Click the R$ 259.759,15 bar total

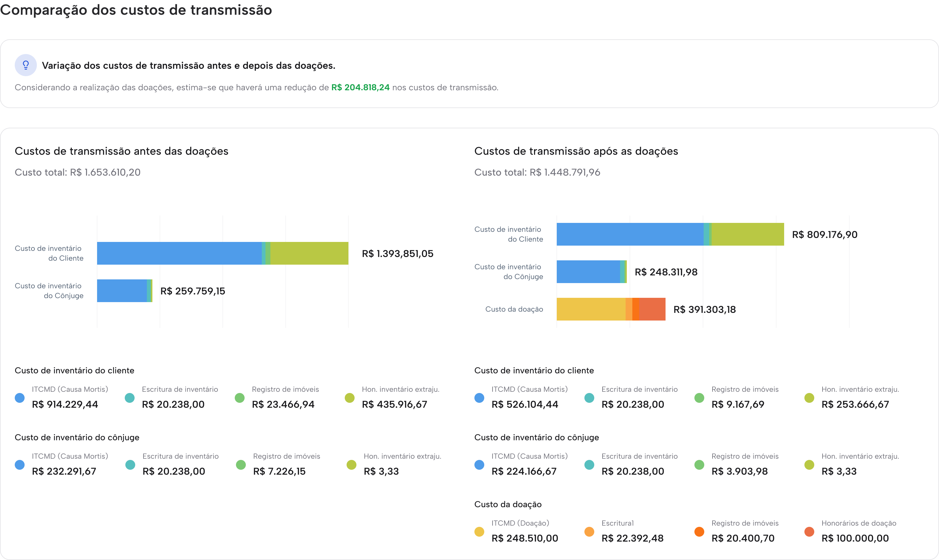coord(193,291)
